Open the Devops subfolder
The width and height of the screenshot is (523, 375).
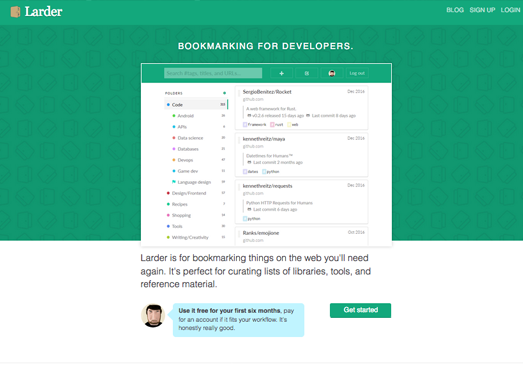tap(185, 160)
